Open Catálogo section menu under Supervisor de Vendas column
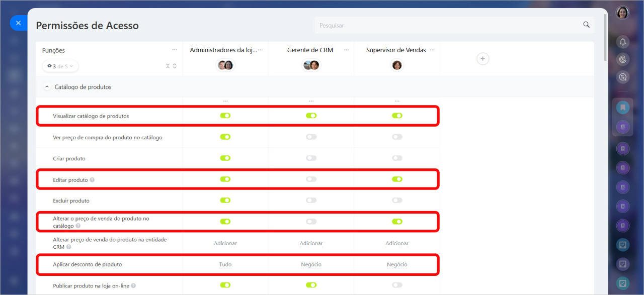 pyautogui.click(x=397, y=101)
